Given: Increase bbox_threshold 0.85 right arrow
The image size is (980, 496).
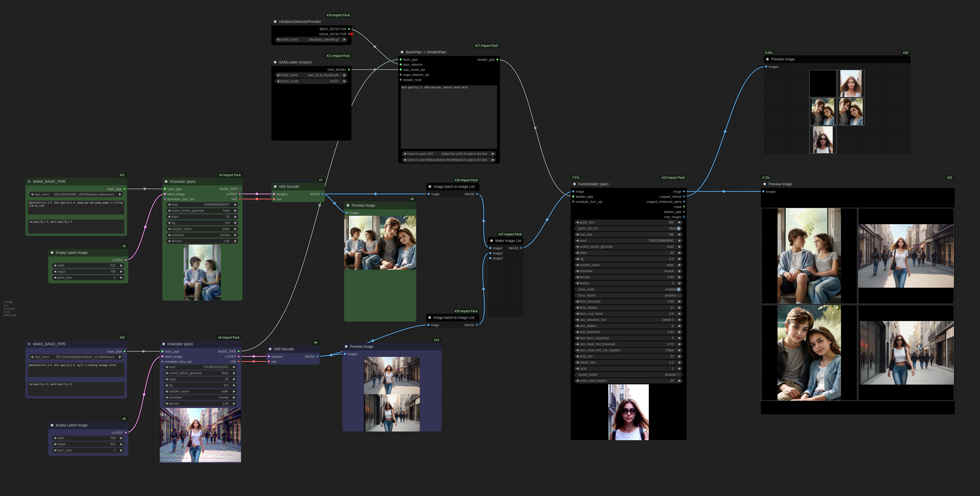Looking at the screenshot, I should (679, 302).
